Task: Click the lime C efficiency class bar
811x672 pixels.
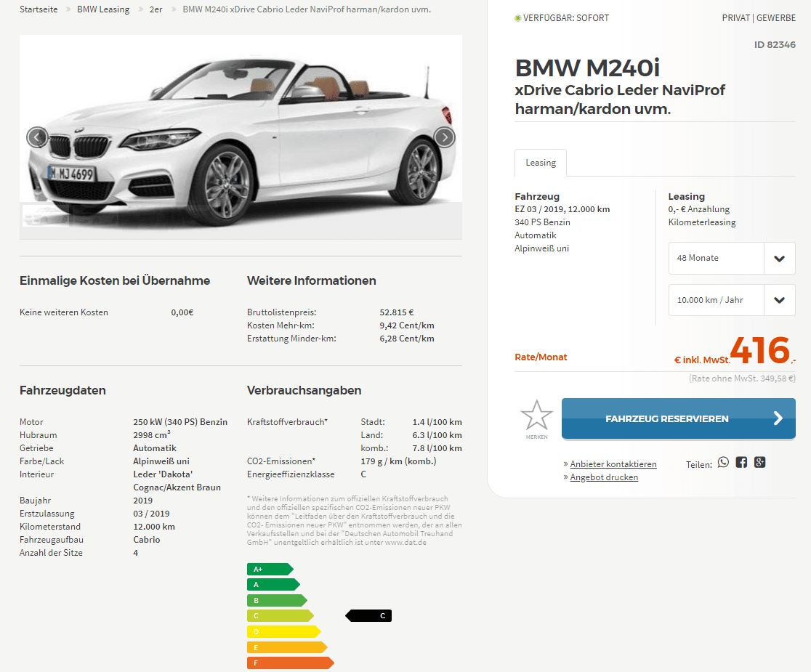Action: 281,615
